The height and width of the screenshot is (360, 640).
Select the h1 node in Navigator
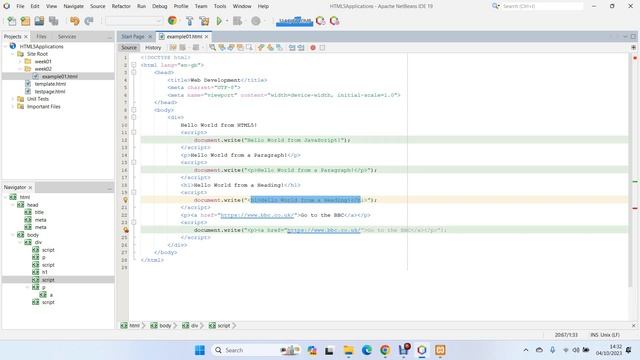coord(44,272)
